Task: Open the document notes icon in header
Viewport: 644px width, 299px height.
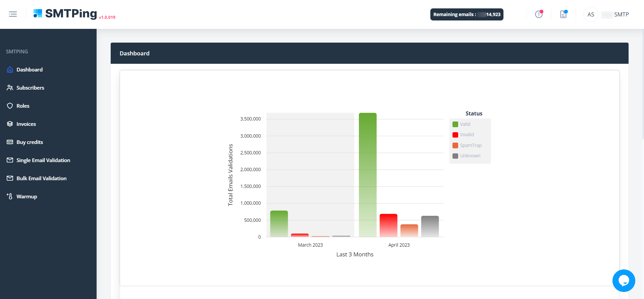Action: (x=563, y=14)
